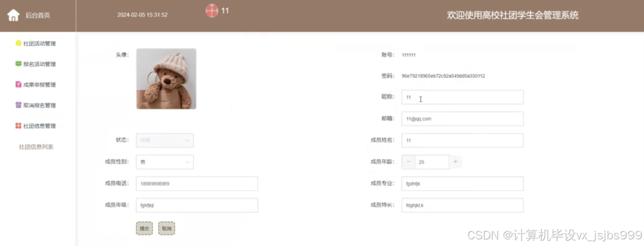Viewport: 644px width, 246px height.
Task: Click the pink icon beside 成果申报管理
Action: click(x=19, y=85)
